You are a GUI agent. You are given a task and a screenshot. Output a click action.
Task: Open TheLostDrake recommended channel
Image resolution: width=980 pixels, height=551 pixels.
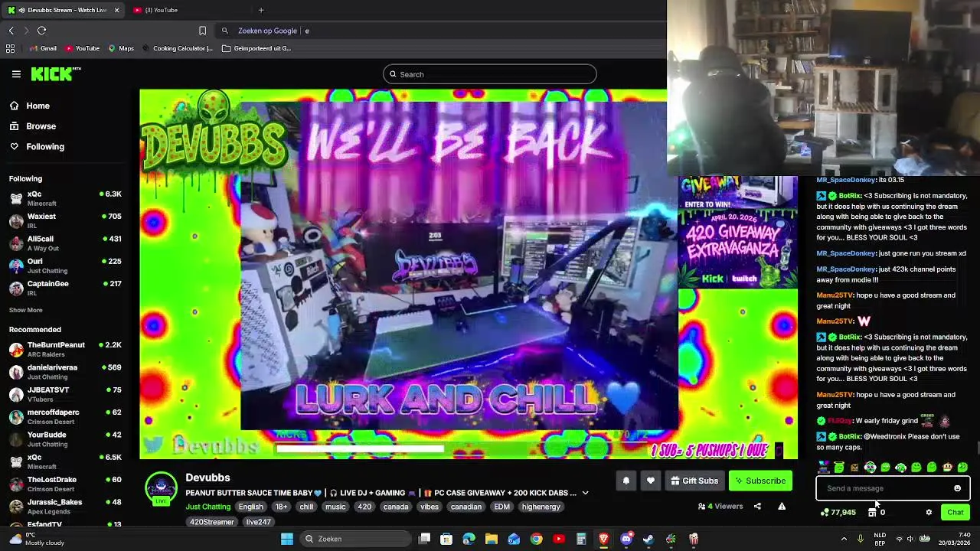coord(65,484)
